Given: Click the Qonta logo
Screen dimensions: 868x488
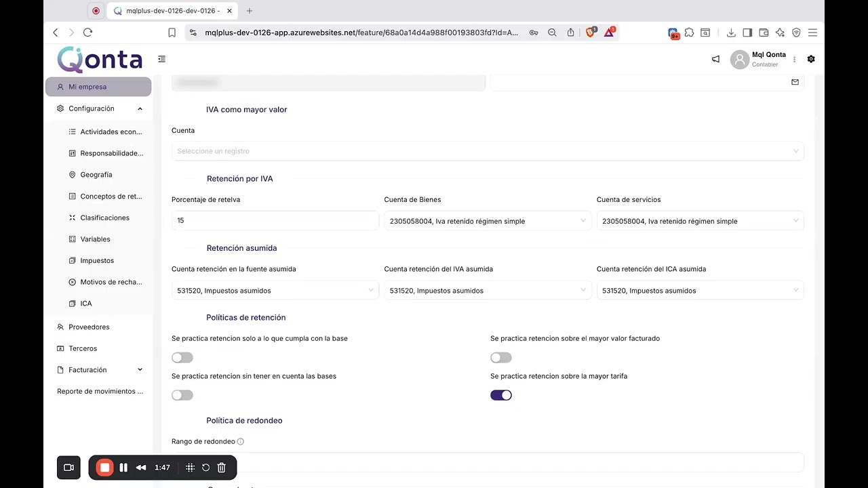Looking at the screenshot, I should 100,60.
